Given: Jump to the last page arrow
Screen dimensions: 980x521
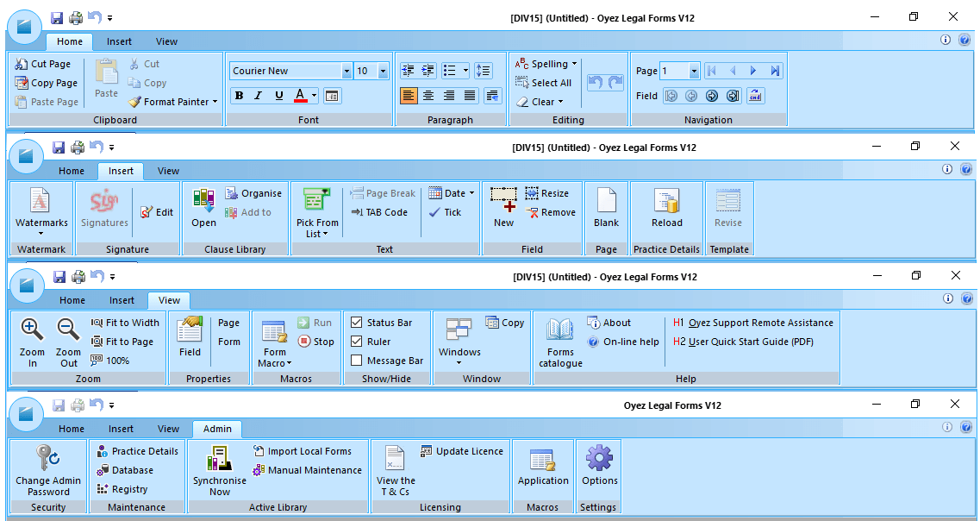Looking at the screenshot, I should click(775, 71).
